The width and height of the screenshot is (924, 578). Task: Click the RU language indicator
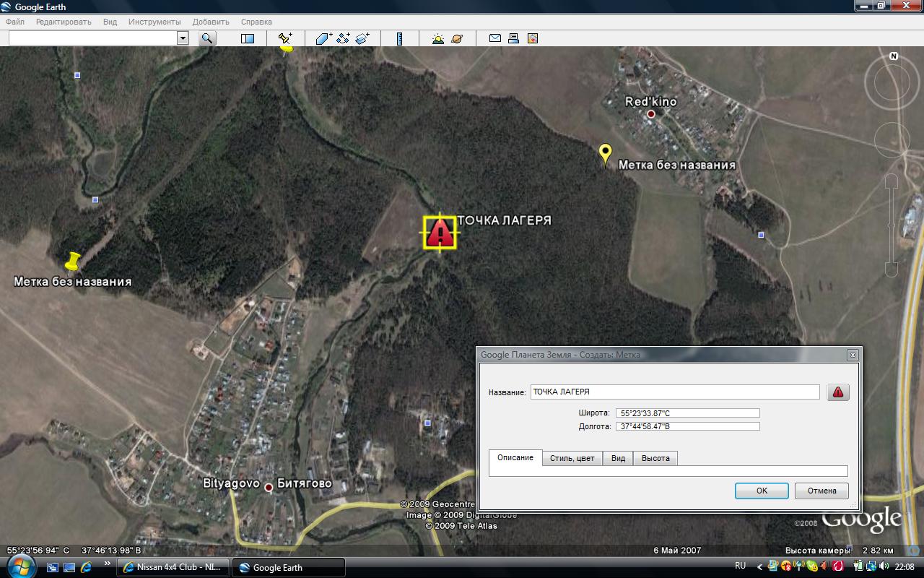pyautogui.click(x=740, y=566)
